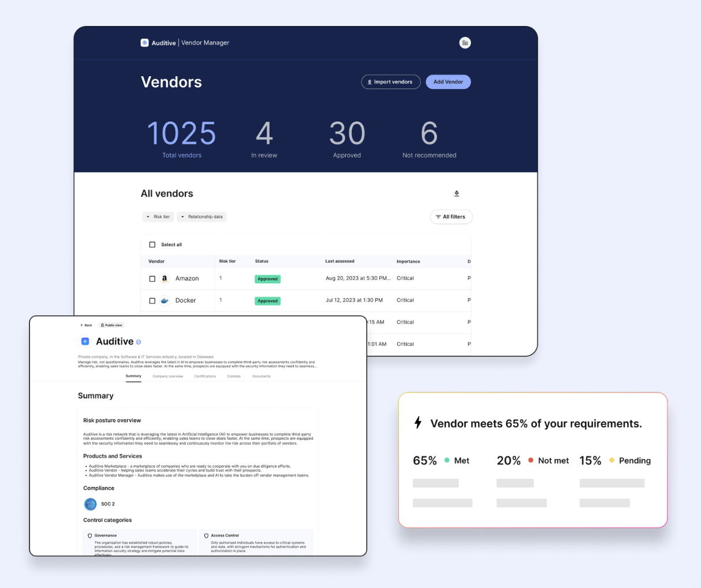Click the 65% Met value
The height and width of the screenshot is (588, 701).
(424, 460)
